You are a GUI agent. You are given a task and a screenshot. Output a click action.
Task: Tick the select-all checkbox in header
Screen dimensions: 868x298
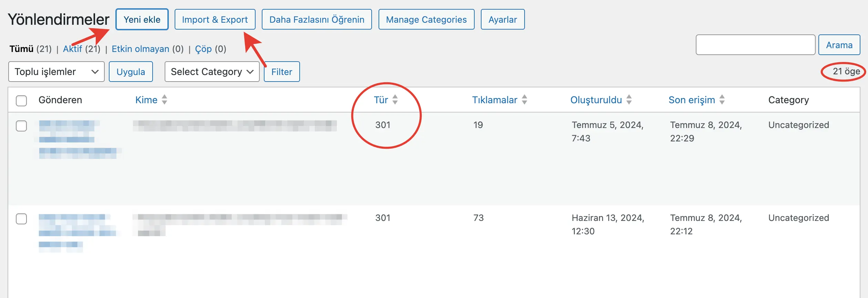21,100
